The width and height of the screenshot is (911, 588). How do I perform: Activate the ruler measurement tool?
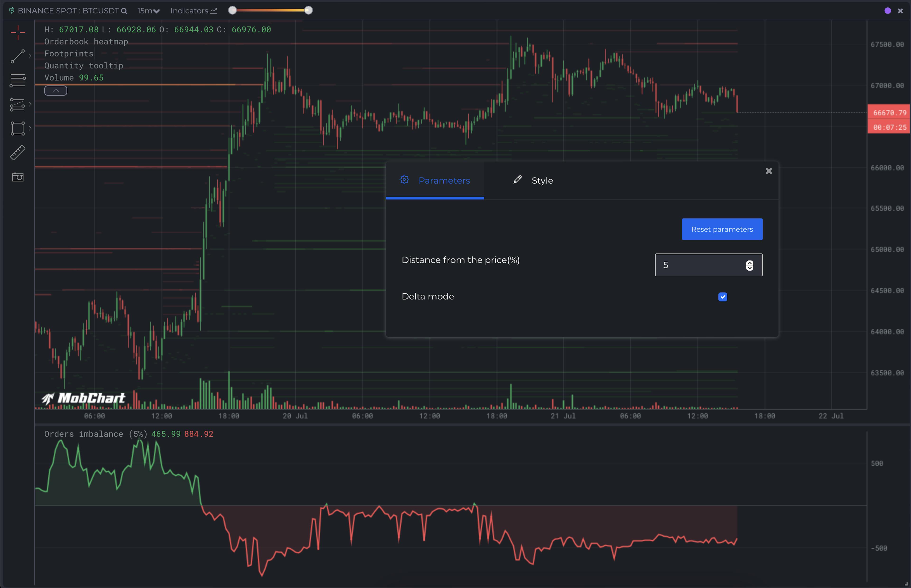pyautogui.click(x=18, y=152)
